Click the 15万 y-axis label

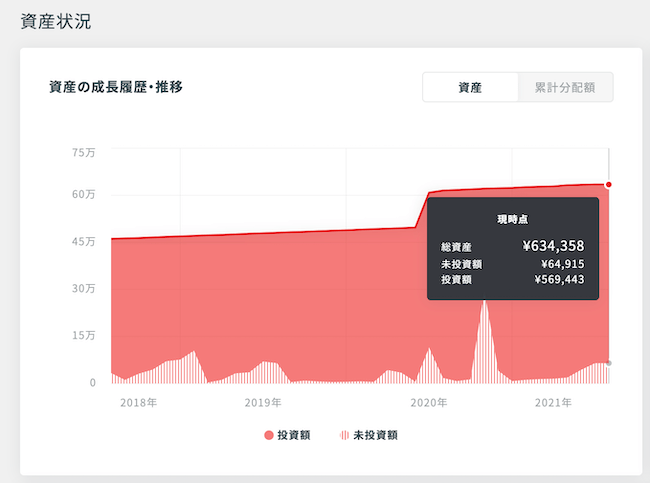[84, 335]
